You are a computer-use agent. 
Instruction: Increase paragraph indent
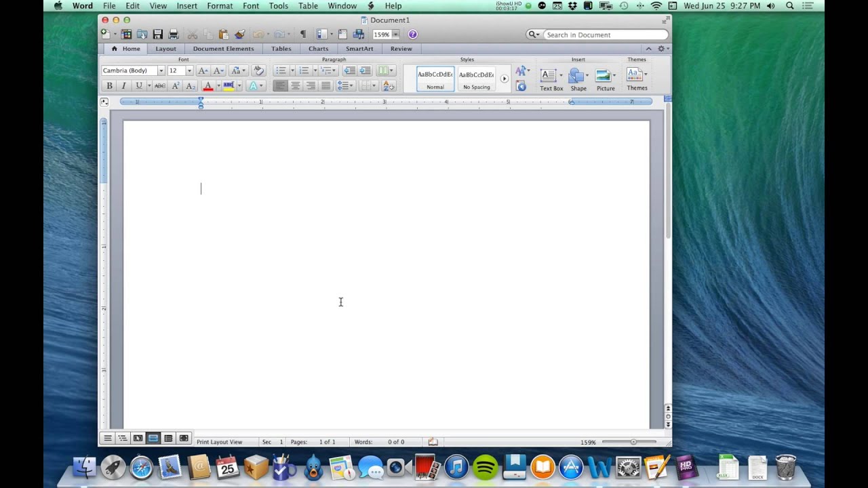pos(365,70)
